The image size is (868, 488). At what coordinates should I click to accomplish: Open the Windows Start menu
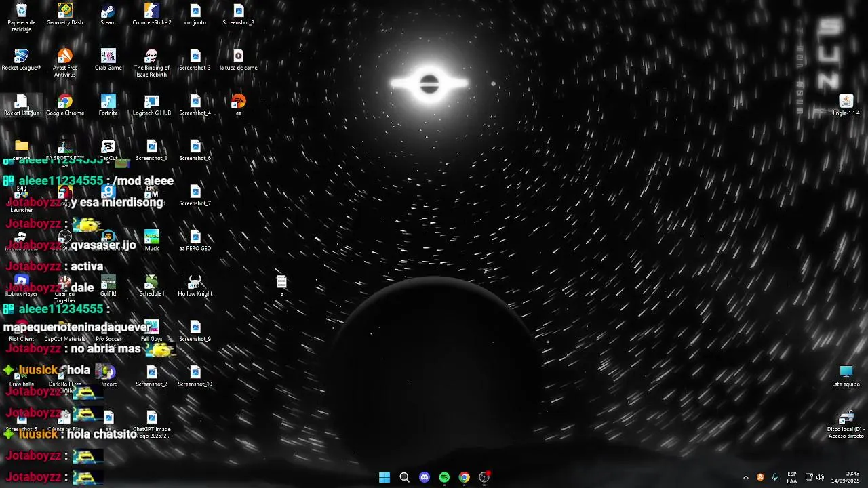point(384,477)
